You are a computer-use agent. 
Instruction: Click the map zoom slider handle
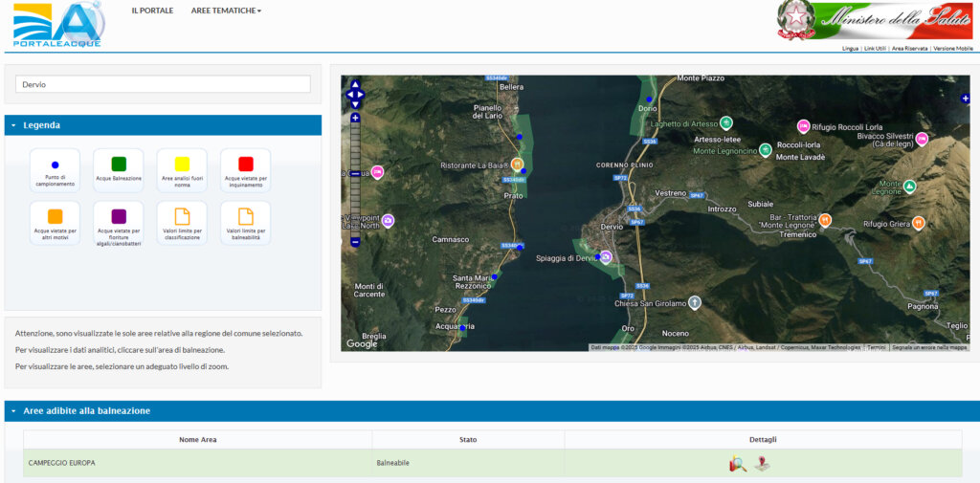(355, 173)
